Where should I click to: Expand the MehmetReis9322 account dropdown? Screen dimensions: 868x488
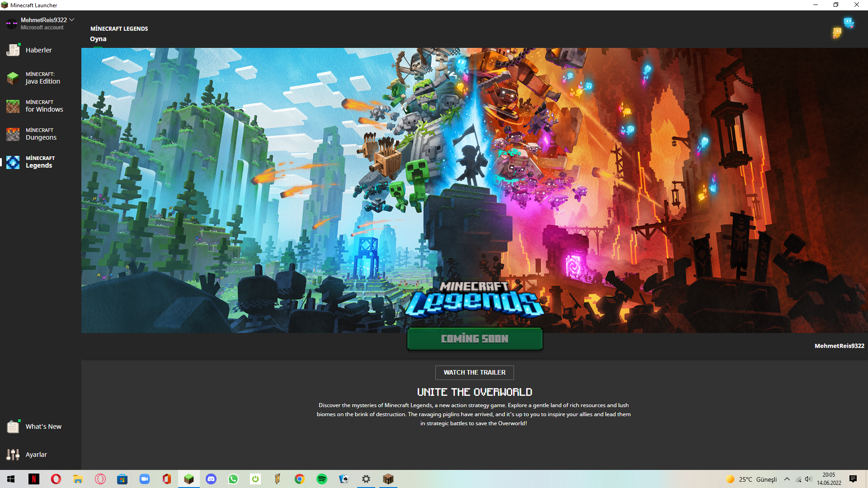coord(72,20)
